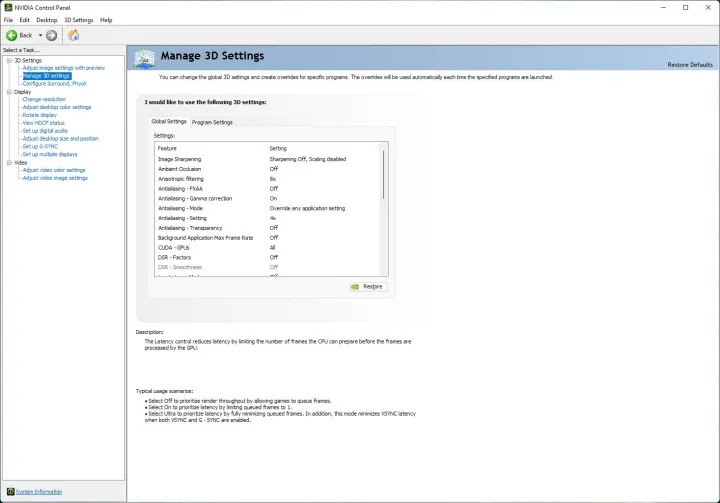Collapse the Display tree node
The height and width of the screenshot is (503, 720).
(9, 92)
